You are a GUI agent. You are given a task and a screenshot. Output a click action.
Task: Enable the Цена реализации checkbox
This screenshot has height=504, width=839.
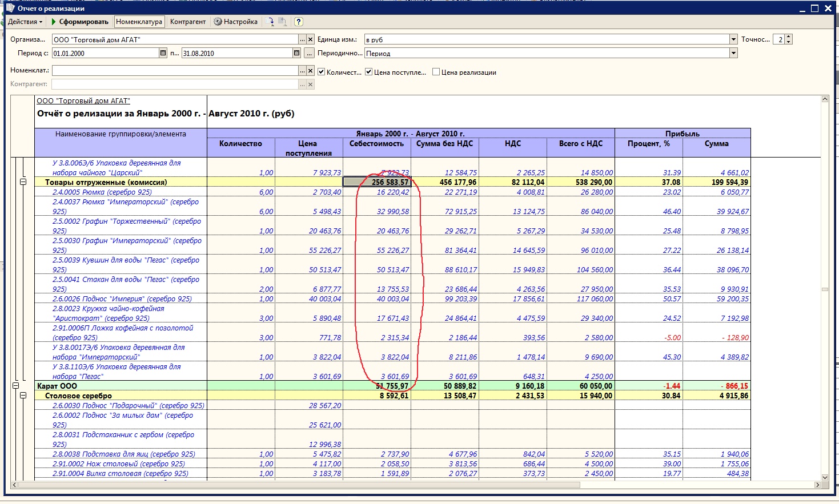[x=436, y=72]
